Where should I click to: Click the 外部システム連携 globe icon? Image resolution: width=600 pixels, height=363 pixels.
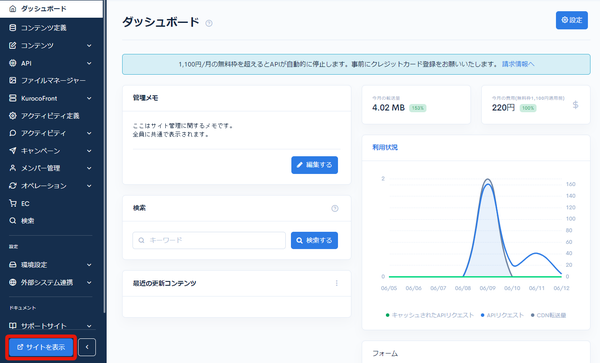pyautogui.click(x=13, y=282)
